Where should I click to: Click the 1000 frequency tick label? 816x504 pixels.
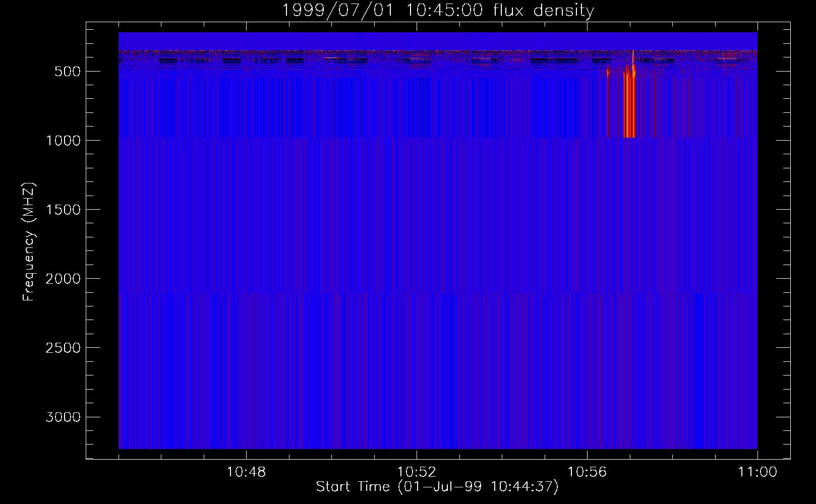pos(63,141)
